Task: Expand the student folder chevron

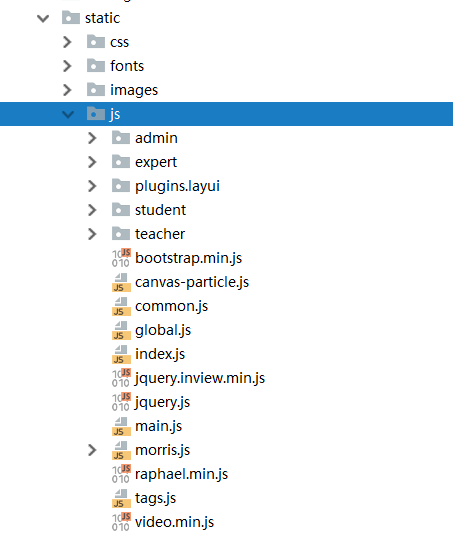Action: pos(92,210)
